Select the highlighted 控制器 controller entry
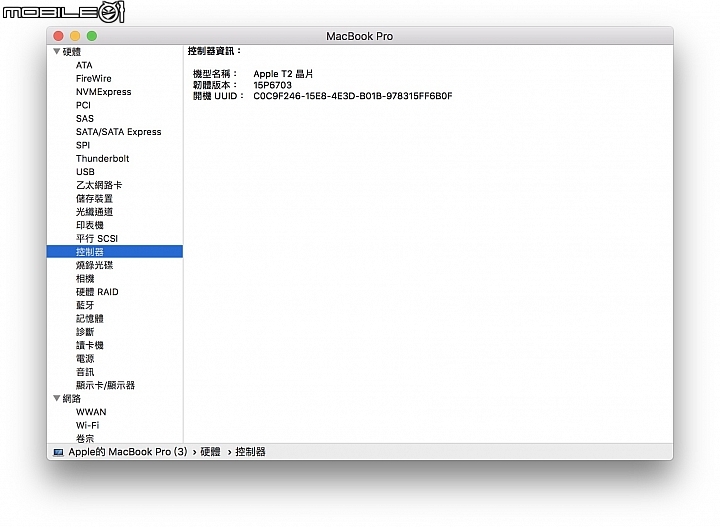The width and height of the screenshot is (720, 527). [x=115, y=252]
